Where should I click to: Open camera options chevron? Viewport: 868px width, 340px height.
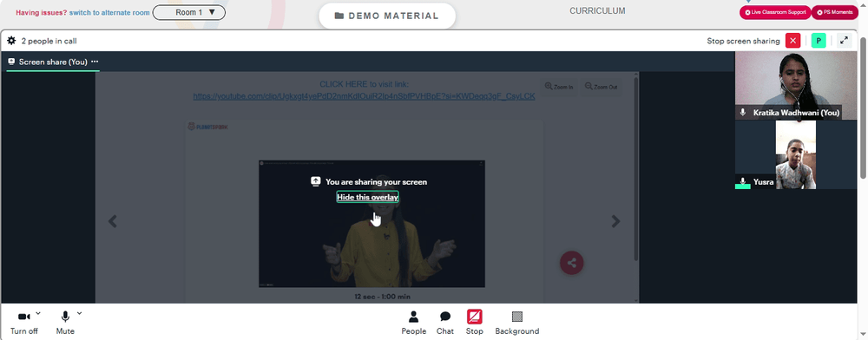click(38, 313)
